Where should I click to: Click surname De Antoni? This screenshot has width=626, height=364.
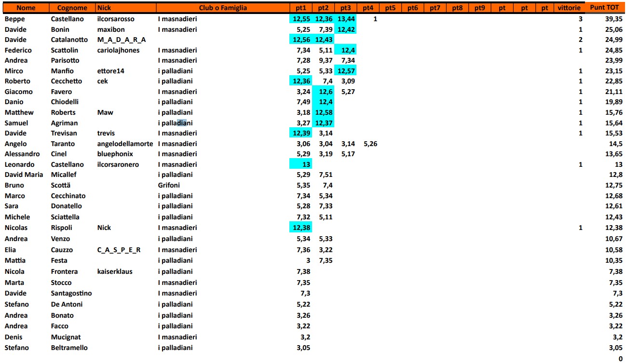[x=67, y=304]
